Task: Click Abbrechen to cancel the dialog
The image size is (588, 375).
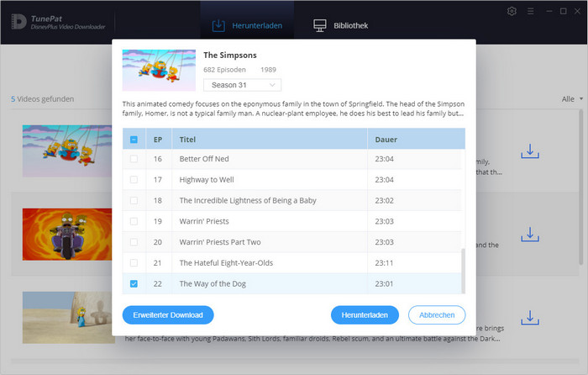Action: click(x=437, y=315)
